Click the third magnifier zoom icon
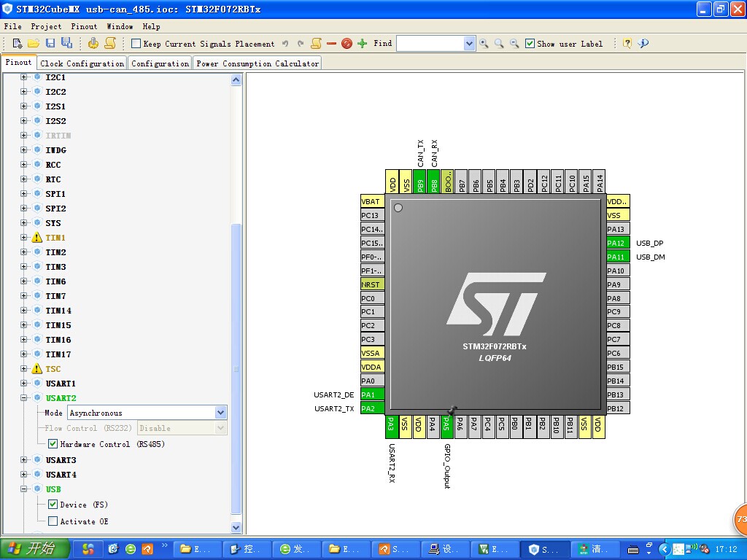 point(514,44)
